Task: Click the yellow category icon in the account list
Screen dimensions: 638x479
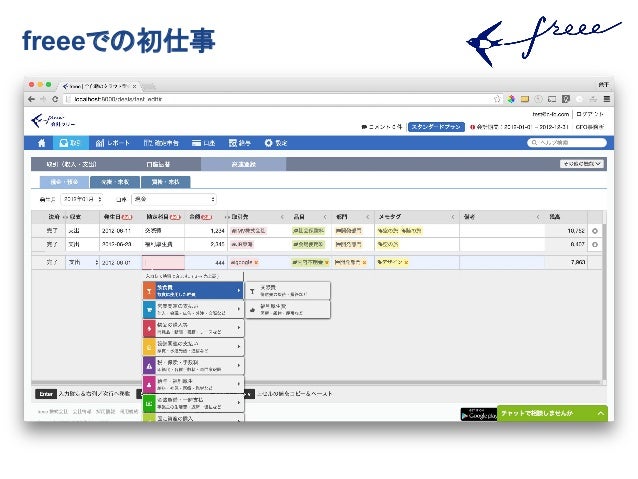Action: coord(149,347)
